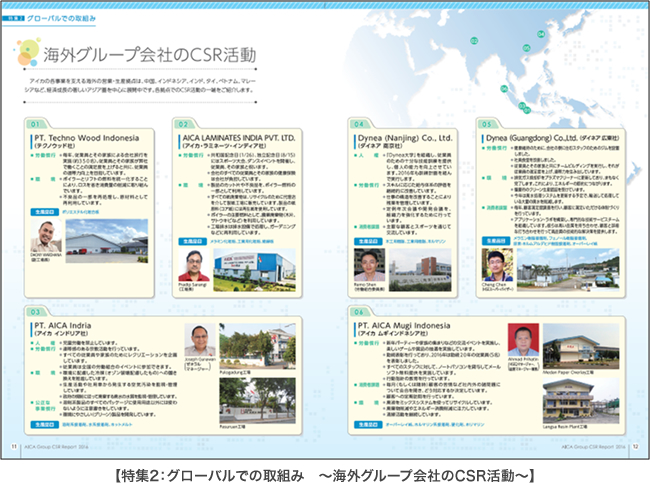
Task: Open the upper factory photo in AICA Indria card
Action: [257, 346]
